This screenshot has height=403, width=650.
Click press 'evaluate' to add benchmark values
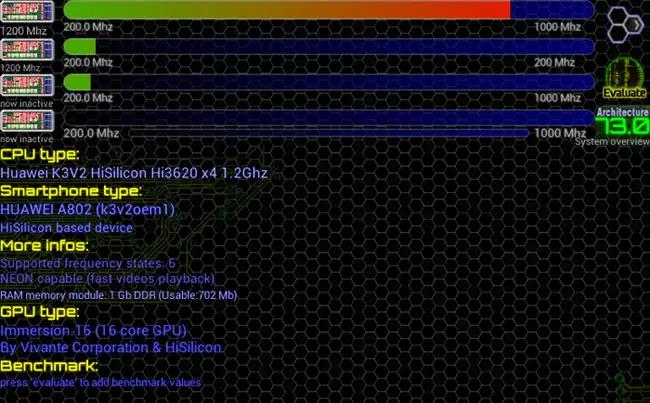[101, 382]
